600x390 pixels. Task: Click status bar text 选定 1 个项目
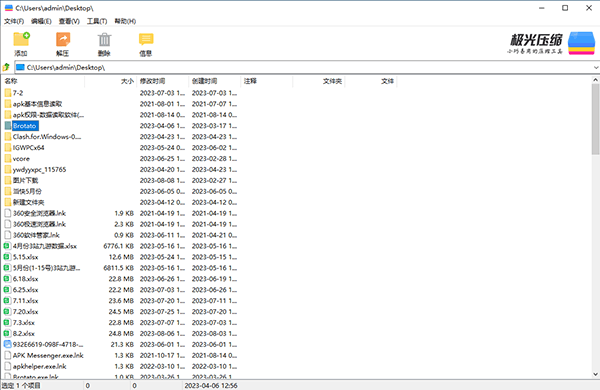click(x=22, y=385)
